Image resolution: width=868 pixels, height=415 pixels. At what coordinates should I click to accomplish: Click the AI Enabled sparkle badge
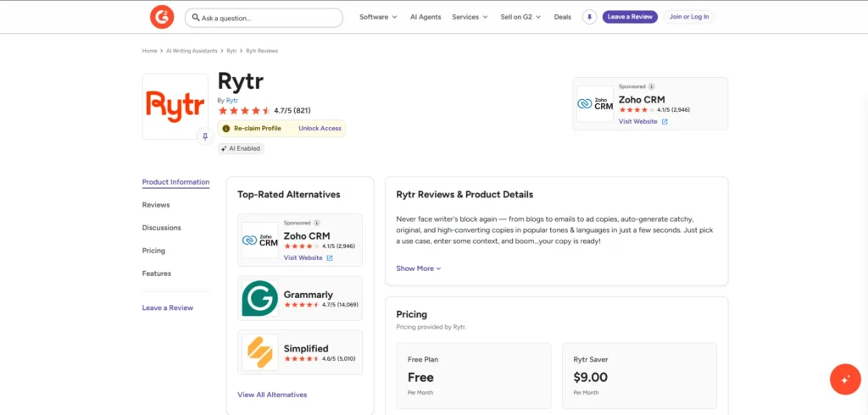click(241, 148)
